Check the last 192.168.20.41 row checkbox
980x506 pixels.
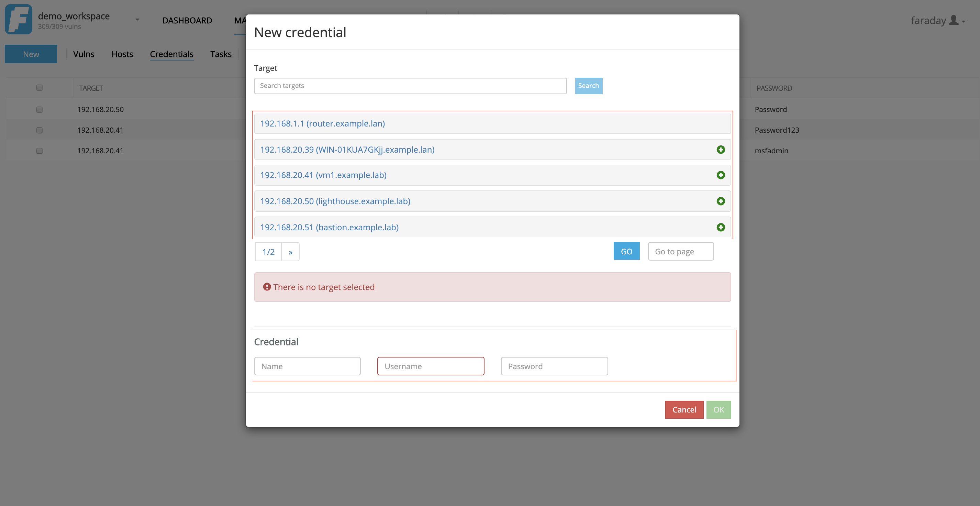(39, 151)
